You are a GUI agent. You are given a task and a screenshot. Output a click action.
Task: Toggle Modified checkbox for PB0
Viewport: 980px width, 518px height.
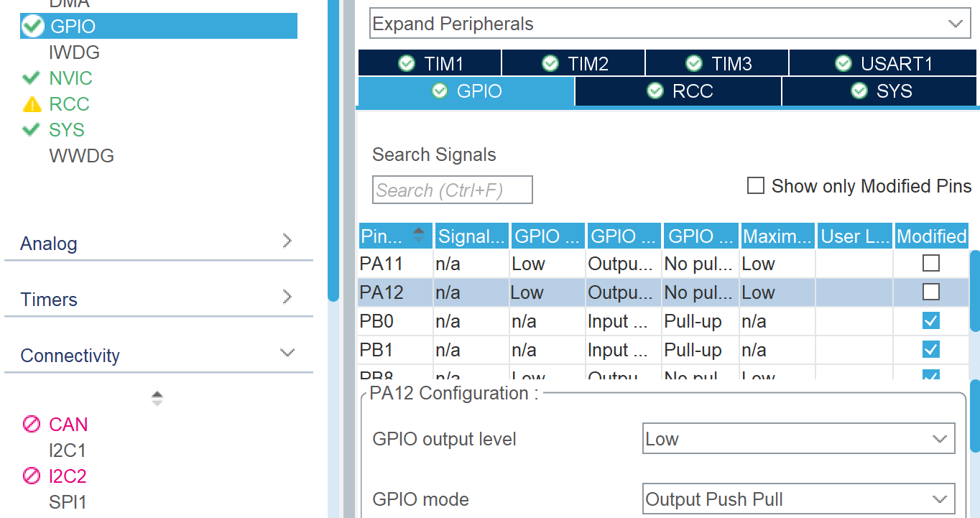[x=931, y=320]
